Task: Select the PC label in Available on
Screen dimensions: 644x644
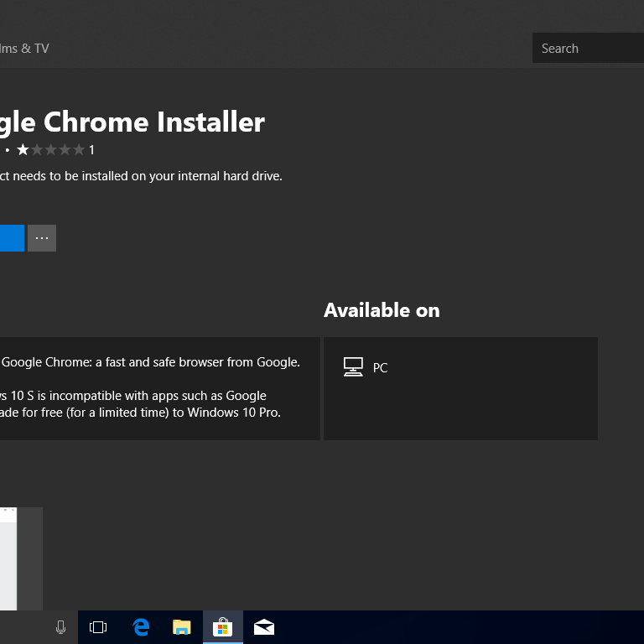Action: click(380, 368)
